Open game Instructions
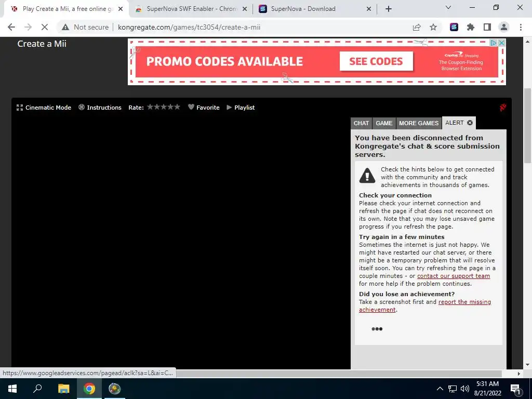 100,108
